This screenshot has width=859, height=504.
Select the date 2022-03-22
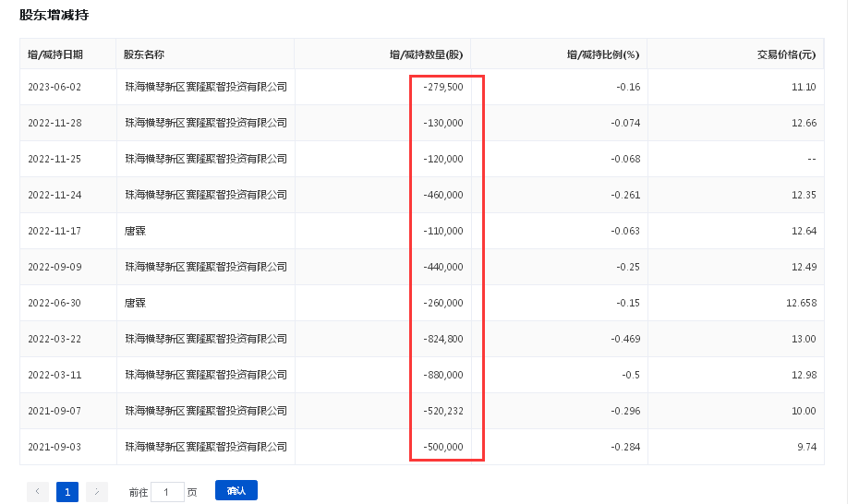[x=54, y=340]
